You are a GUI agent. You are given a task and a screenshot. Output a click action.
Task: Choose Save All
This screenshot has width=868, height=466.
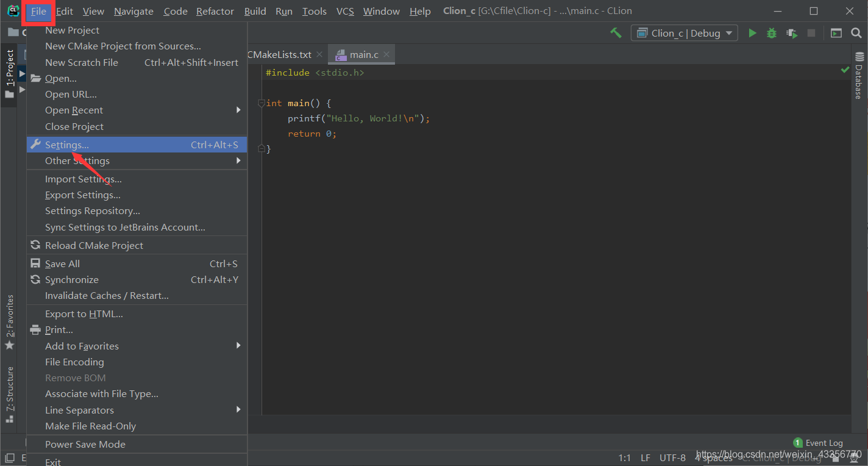pyautogui.click(x=137, y=264)
